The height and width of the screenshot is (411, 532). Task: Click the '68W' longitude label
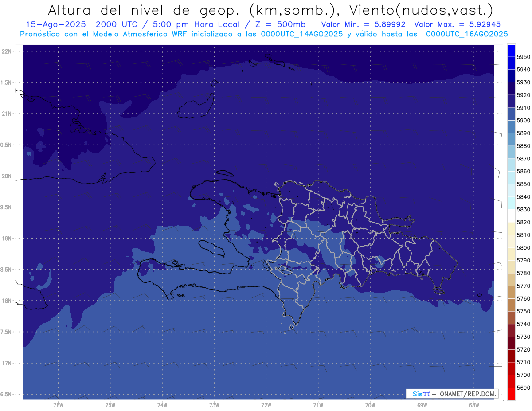(473, 405)
